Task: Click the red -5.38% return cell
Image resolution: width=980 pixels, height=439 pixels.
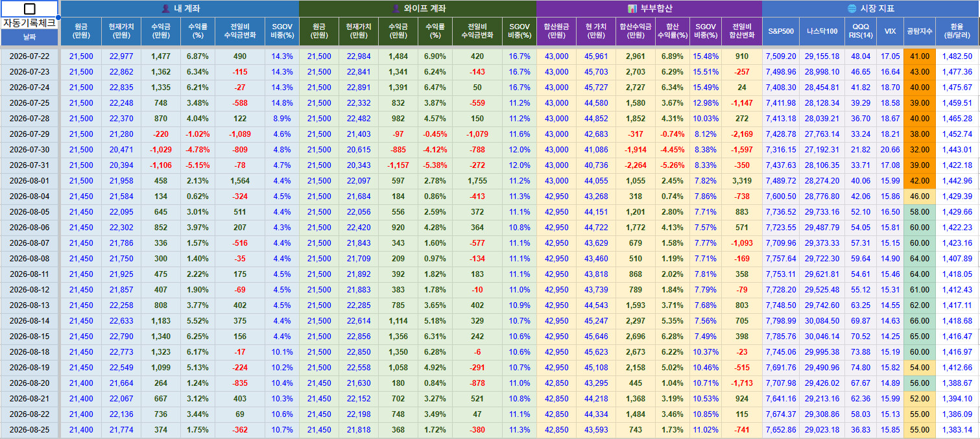Action: [435, 165]
